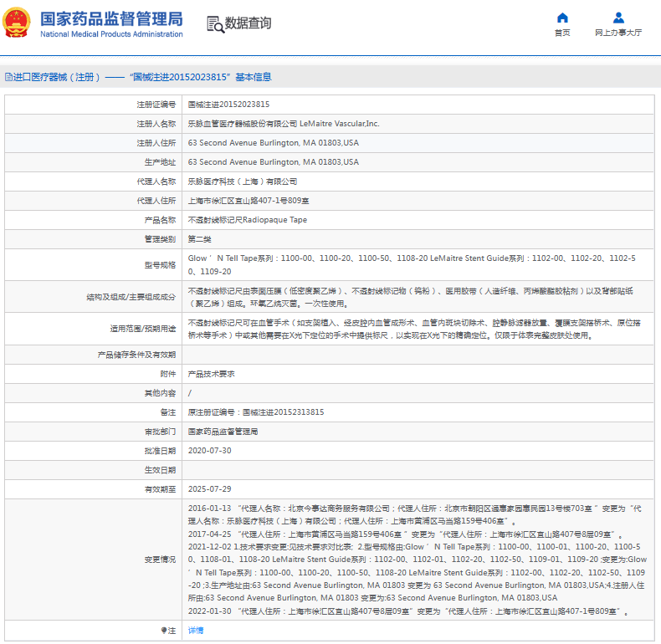Click approval date 2020-07-30
Viewport: 661px width, 644px height.
[x=209, y=451]
